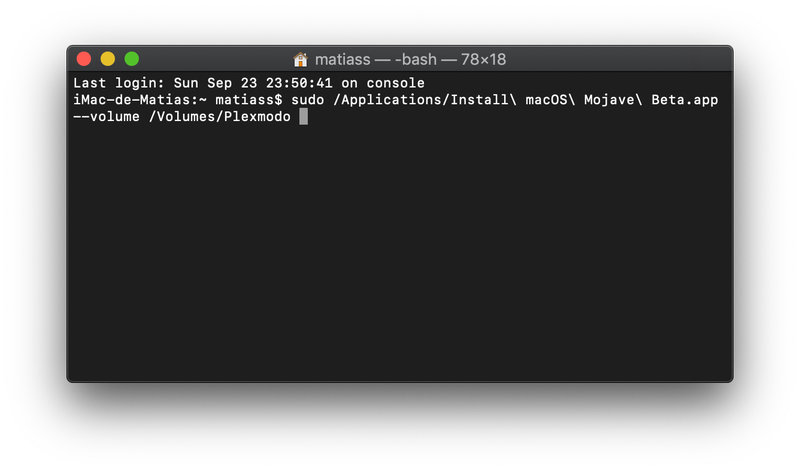800x471 pixels.
Task: Click the gray terminal cursor block
Action: (304, 116)
